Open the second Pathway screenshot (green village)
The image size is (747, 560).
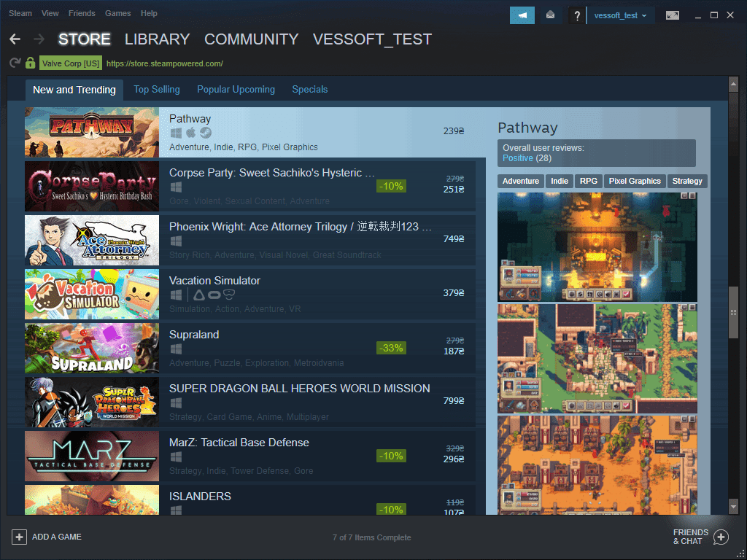597,359
